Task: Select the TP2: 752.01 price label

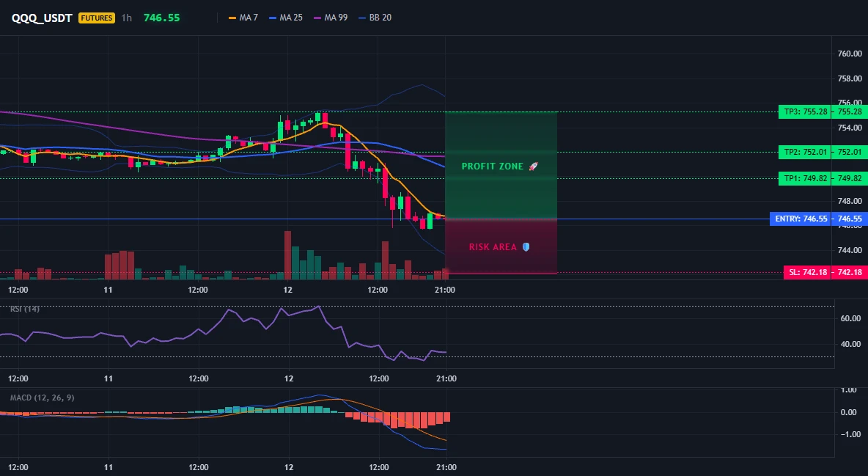Action: [804, 152]
